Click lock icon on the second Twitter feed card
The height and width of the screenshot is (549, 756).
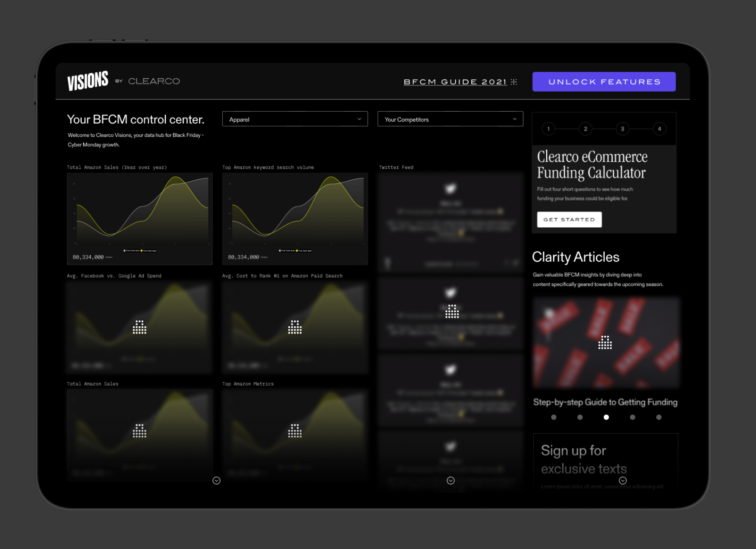pyautogui.click(x=452, y=311)
